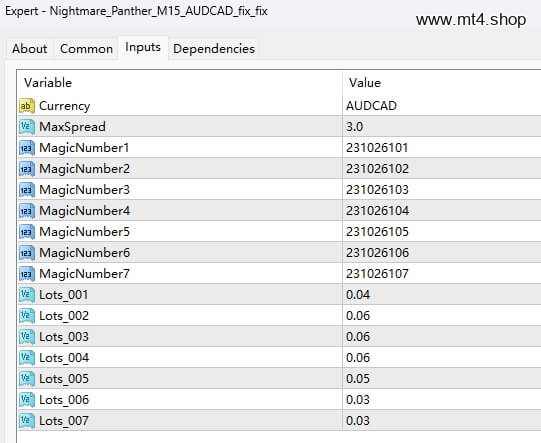Screen dimensions: 541x443
Task: Select the MagicNumber4 variable name
Action: [x=85, y=211]
